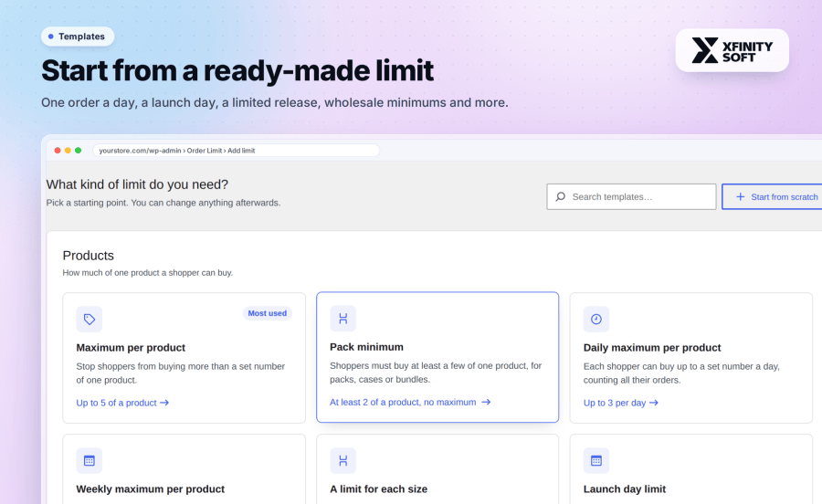Click the Each shopper can buy up to description
Screen dimensions: 822x504
coord(681,373)
